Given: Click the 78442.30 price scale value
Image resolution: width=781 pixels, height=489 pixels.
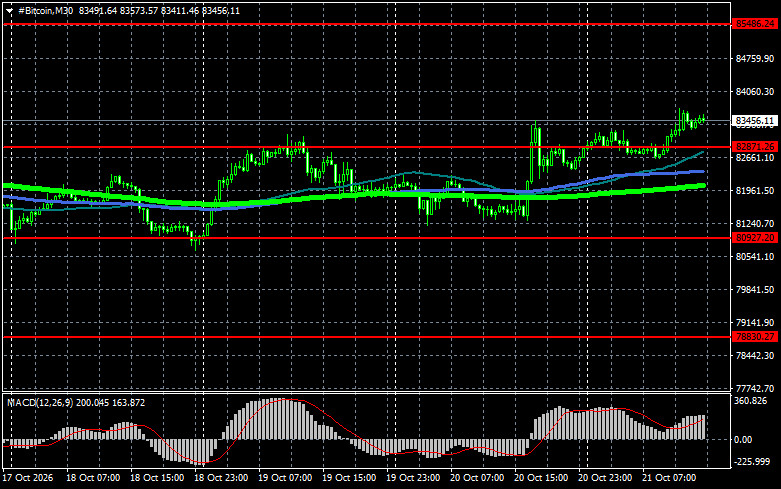Looking at the screenshot, I should click(755, 356).
